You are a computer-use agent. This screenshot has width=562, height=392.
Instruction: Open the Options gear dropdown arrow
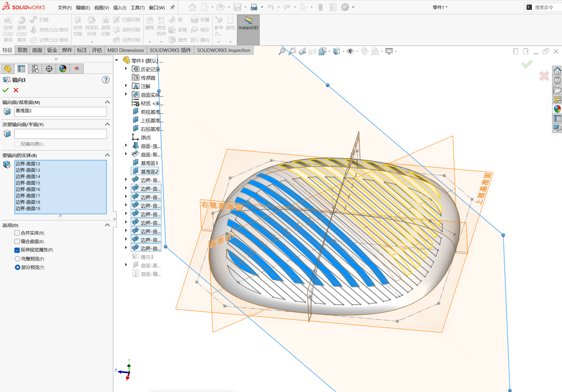click(x=353, y=7)
